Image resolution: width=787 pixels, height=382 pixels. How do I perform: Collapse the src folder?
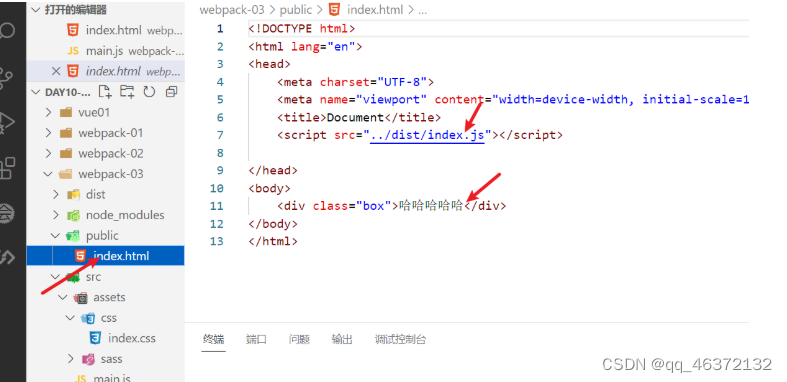(55, 277)
